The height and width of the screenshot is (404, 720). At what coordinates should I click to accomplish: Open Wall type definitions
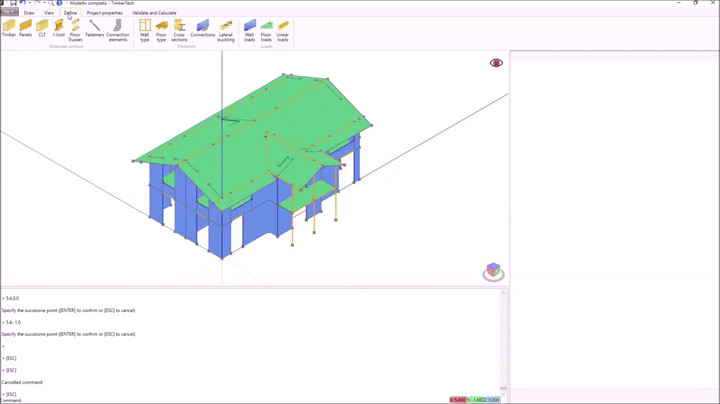point(145,30)
